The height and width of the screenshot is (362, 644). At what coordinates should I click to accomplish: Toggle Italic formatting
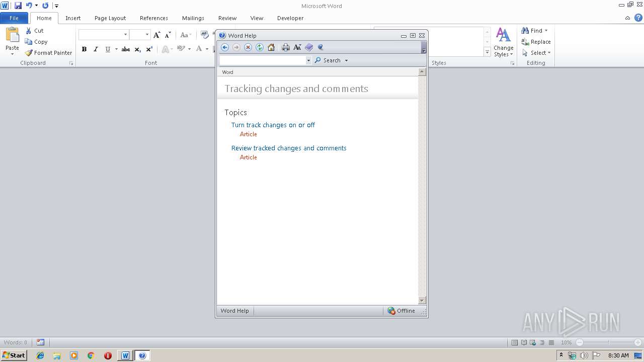click(96, 49)
